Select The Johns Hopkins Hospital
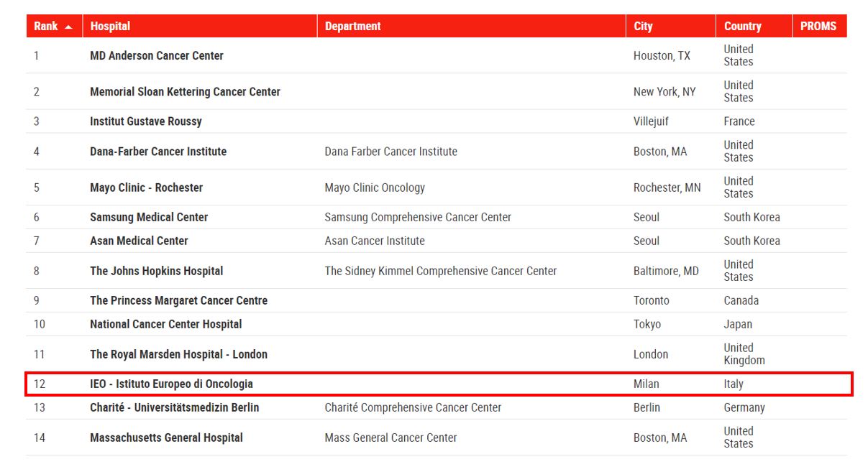 click(156, 271)
